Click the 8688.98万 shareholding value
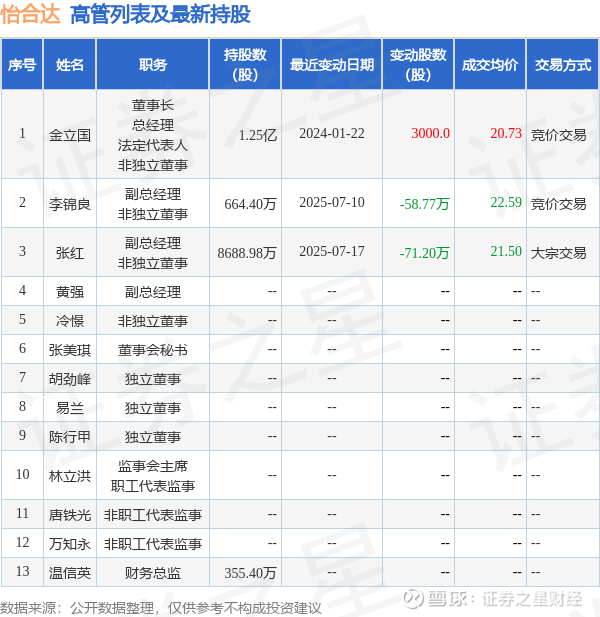Image resolution: width=600 pixels, height=617 pixels. pos(247,253)
